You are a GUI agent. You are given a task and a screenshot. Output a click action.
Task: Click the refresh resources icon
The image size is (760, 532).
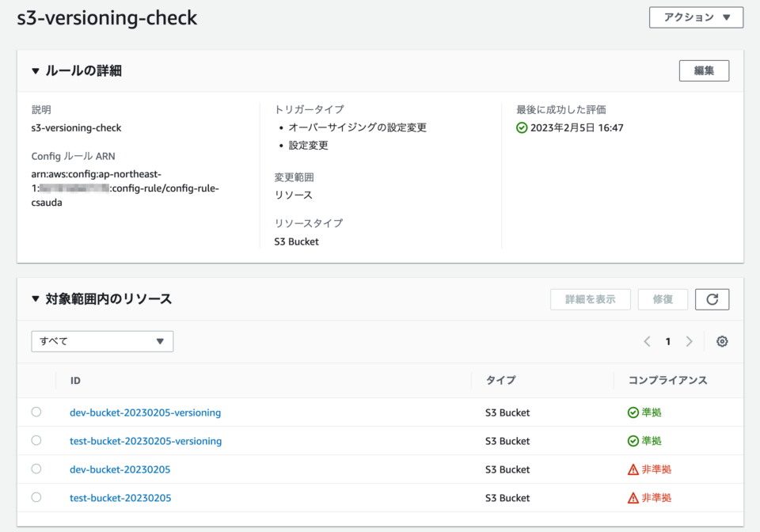712,299
